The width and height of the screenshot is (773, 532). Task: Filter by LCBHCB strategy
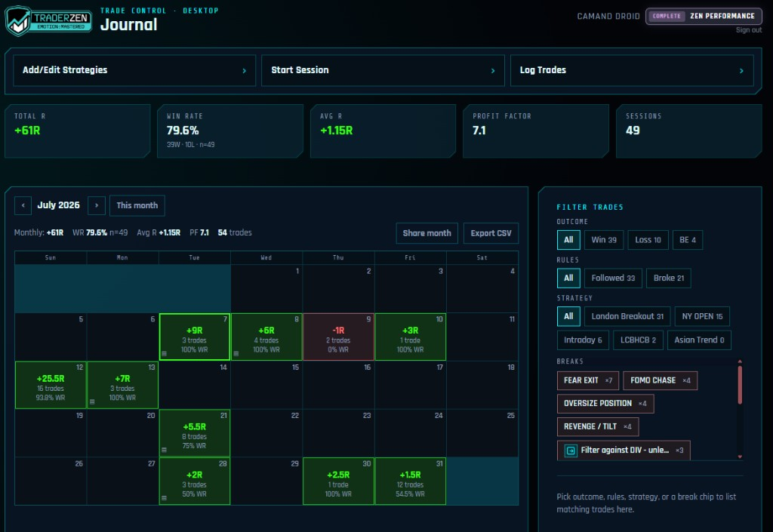pos(638,340)
